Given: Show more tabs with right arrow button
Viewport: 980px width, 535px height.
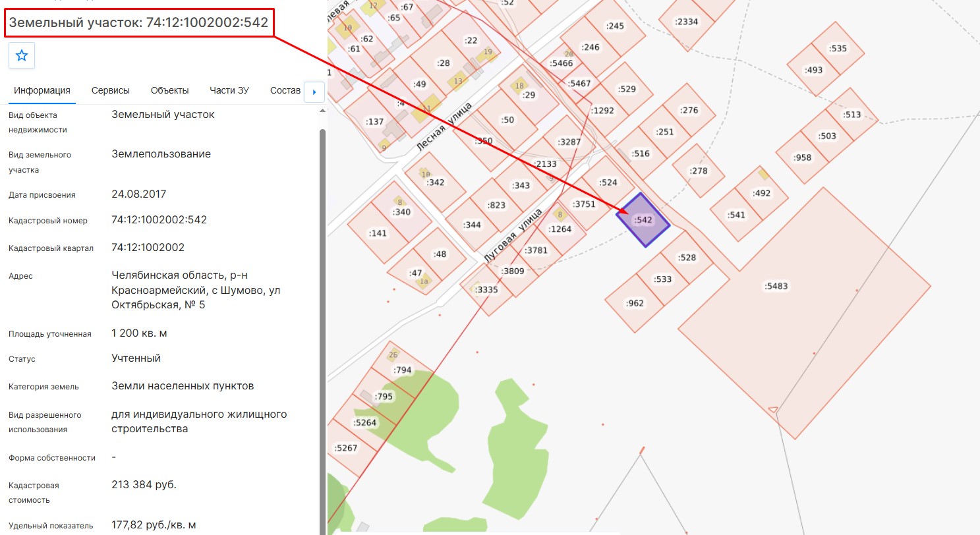Looking at the screenshot, I should 314,92.
